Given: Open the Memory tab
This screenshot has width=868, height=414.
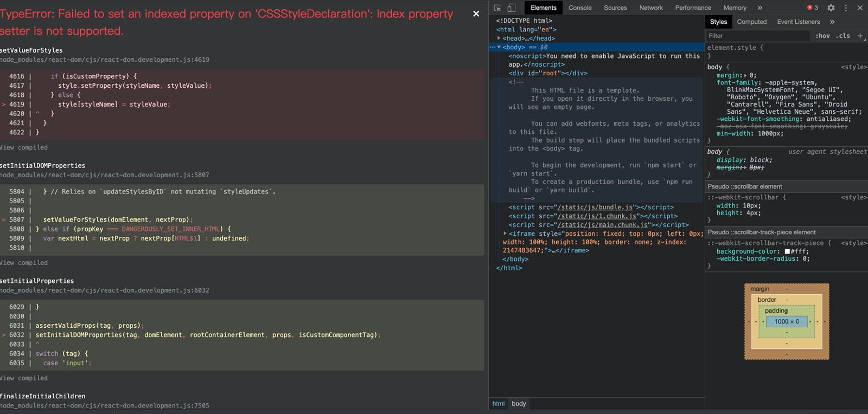Looking at the screenshot, I should click(x=735, y=8).
